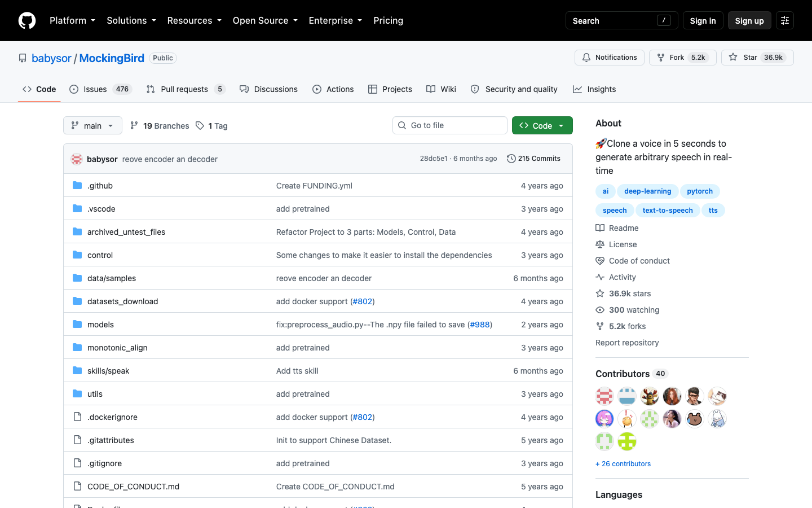The width and height of the screenshot is (812, 508).
Task: Click the deep-learning topic tag
Action: 647,191
